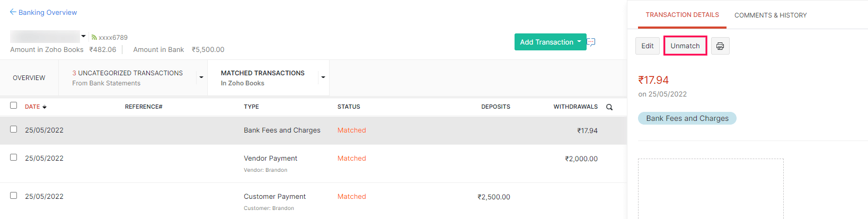
Task: Click the Bank Fees and Charges tag
Action: click(687, 118)
